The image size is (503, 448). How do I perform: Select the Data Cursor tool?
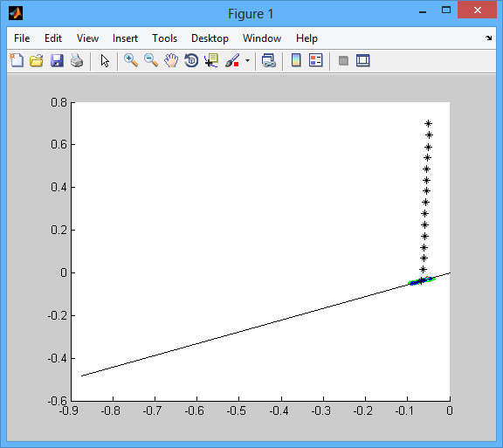211,60
